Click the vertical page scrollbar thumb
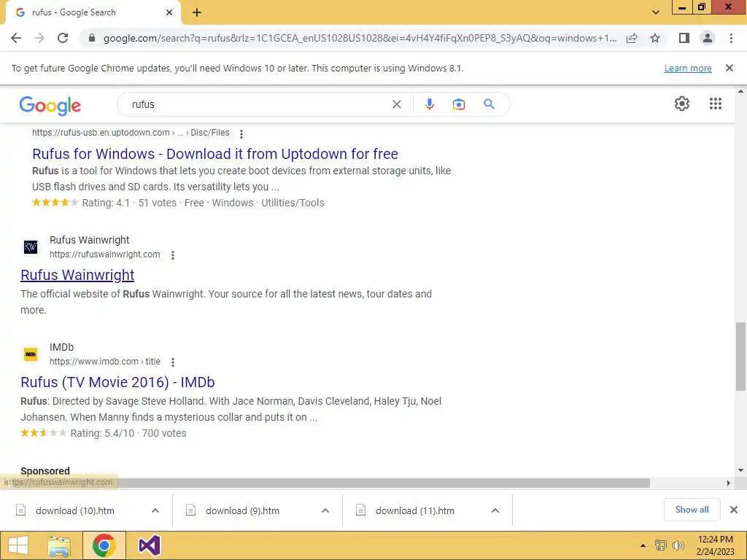Viewport: 747px width, 560px height. [x=740, y=356]
